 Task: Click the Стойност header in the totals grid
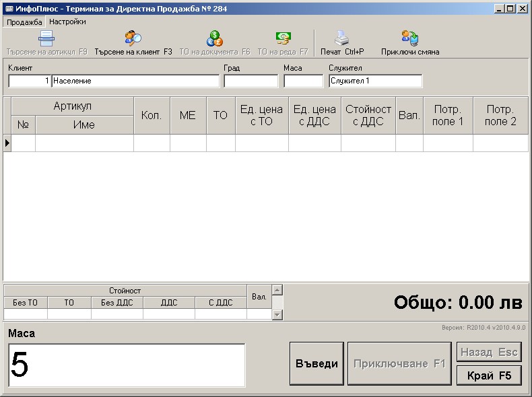click(x=125, y=291)
